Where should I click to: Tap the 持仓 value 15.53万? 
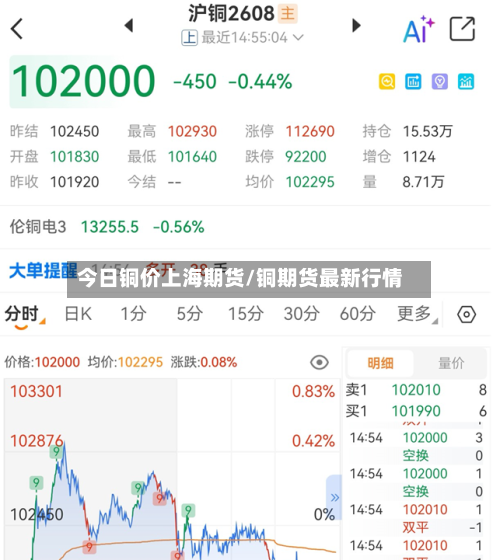click(428, 131)
